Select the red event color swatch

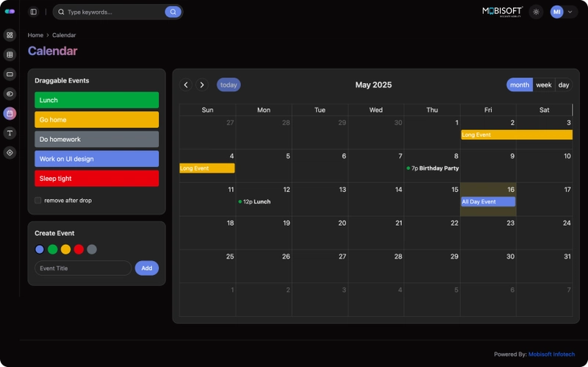(79, 249)
